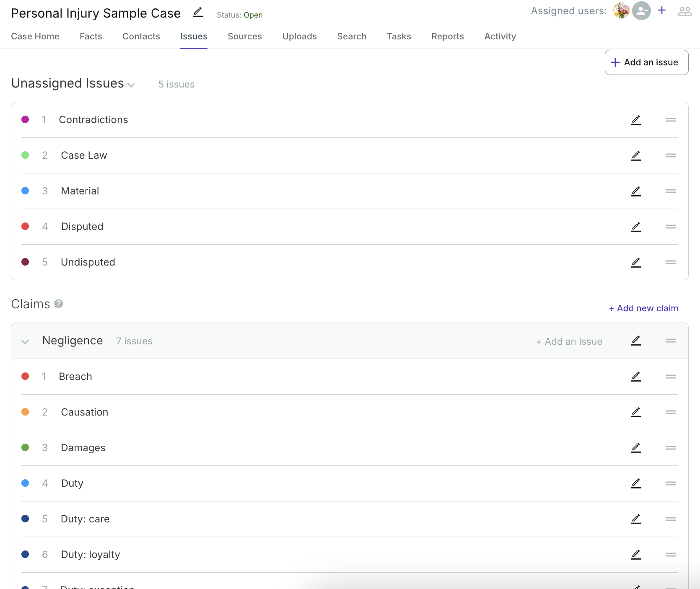700x589 pixels.
Task: Edit the Contradictions issue via pencil icon
Action: point(636,120)
